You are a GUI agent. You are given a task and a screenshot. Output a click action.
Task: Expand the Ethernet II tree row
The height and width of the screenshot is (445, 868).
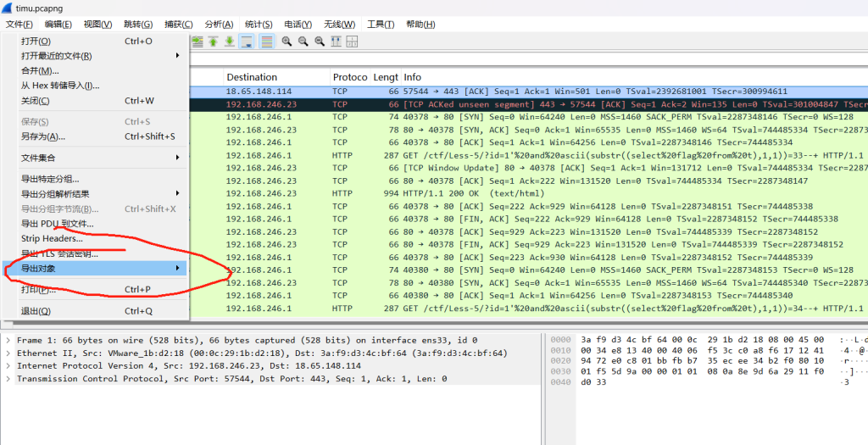click(8, 353)
